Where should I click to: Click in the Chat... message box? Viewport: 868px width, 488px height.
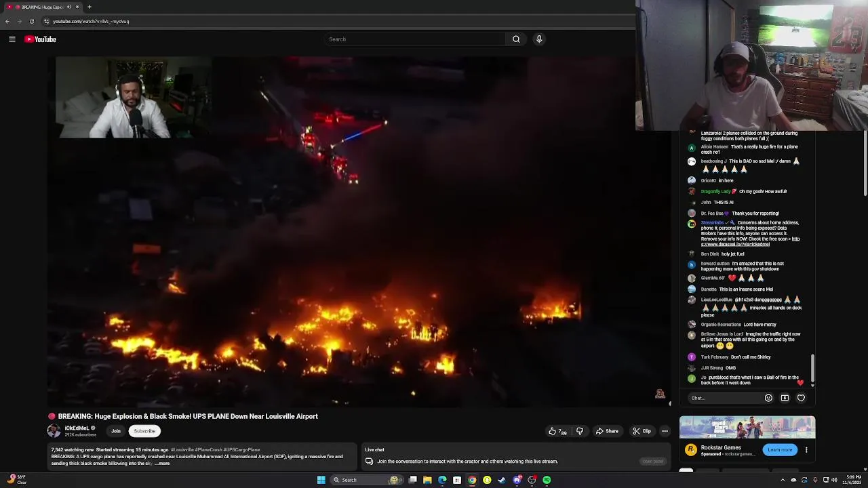(723, 398)
